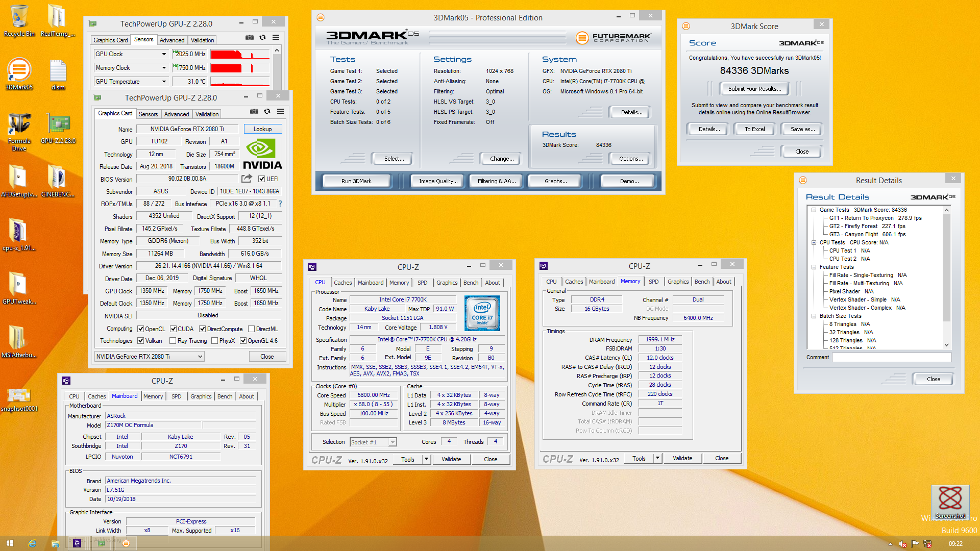
Task: Open the CINEBENCH desktop icon
Action: (58, 181)
